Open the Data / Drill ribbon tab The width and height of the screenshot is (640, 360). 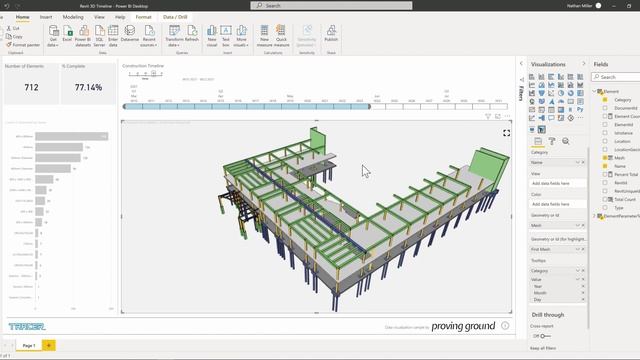click(175, 17)
